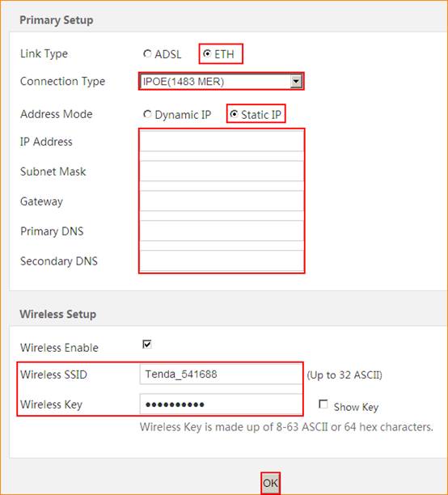Enable the Show Key checkbox
Image resolution: width=448 pixels, height=495 pixels.
click(323, 404)
